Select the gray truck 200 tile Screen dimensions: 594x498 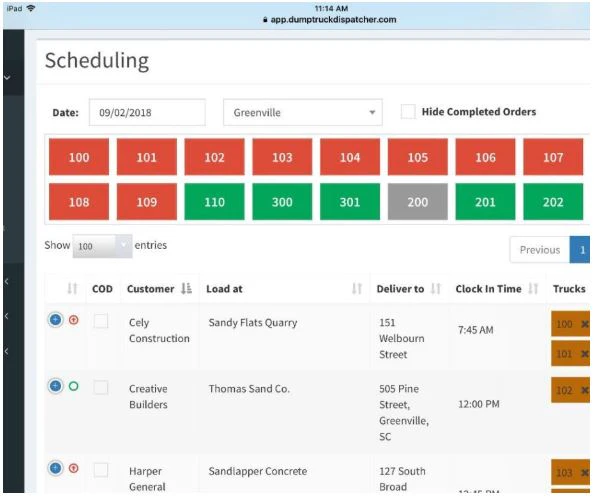tap(417, 202)
